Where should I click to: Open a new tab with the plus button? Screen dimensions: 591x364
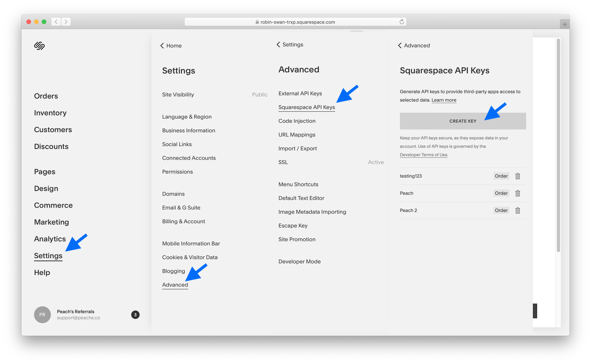[564, 24]
